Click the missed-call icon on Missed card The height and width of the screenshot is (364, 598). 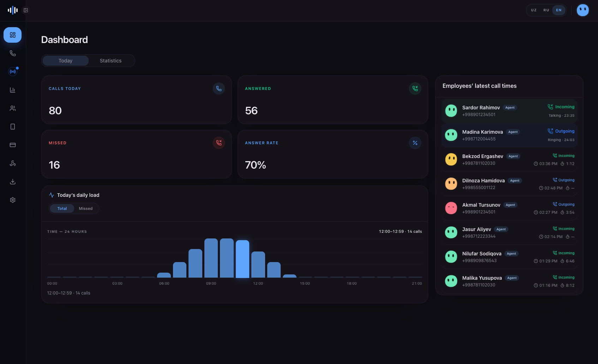tap(219, 143)
